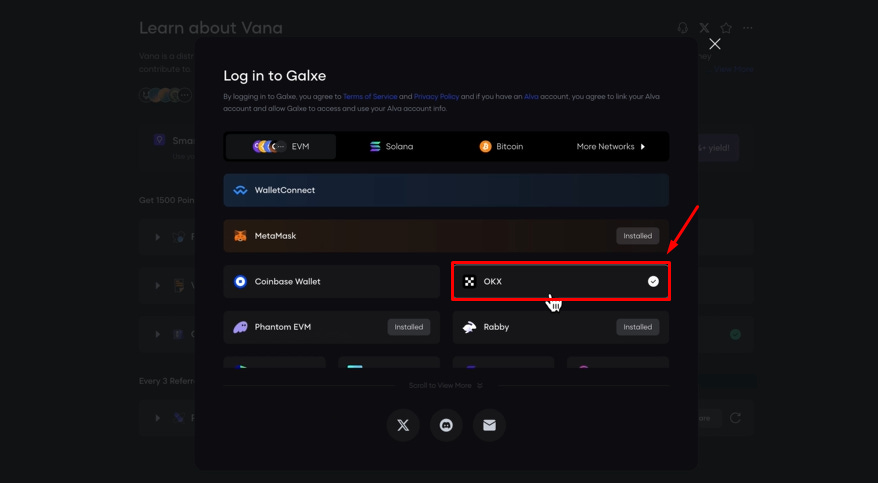Click the WalletConnect logo icon
This screenshot has height=483, width=878.
pyautogui.click(x=240, y=190)
